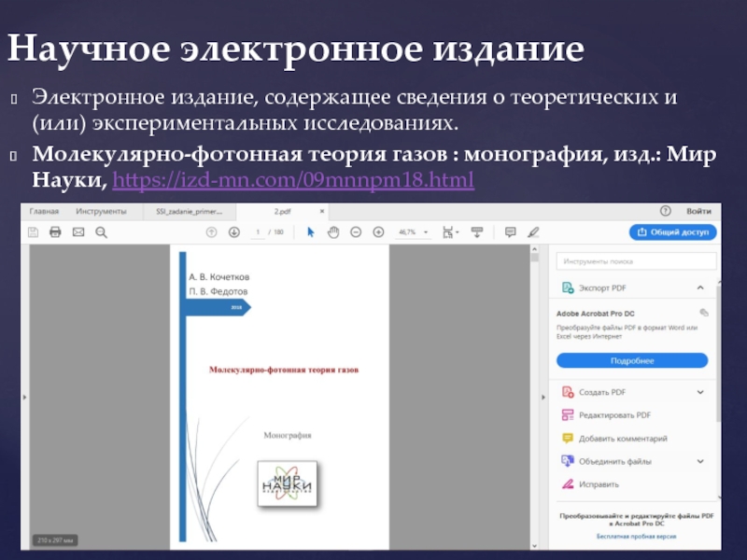The height and width of the screenshot is (560, 747).
Task: Zoom in with the plus icon
Action: [x=378, y=231]
